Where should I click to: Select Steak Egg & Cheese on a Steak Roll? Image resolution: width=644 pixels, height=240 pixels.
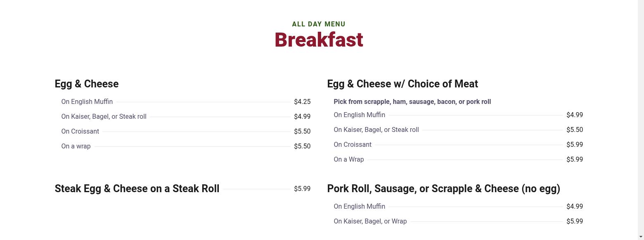click(x=137, y=188)
